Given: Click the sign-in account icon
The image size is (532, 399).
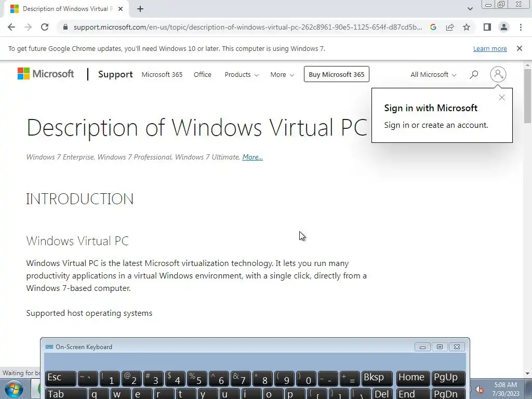Looking at the screenshot, I should click(x=498, y=74).
